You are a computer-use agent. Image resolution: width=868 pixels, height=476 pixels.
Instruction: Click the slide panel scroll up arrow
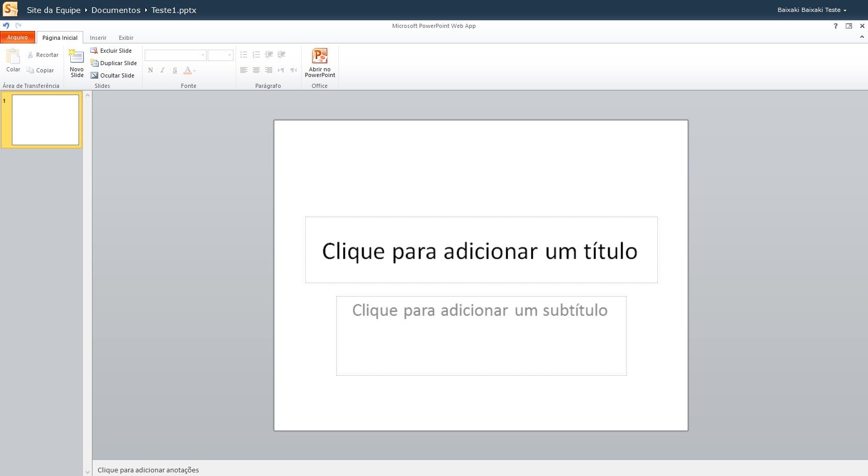click(x=87, y=95)
